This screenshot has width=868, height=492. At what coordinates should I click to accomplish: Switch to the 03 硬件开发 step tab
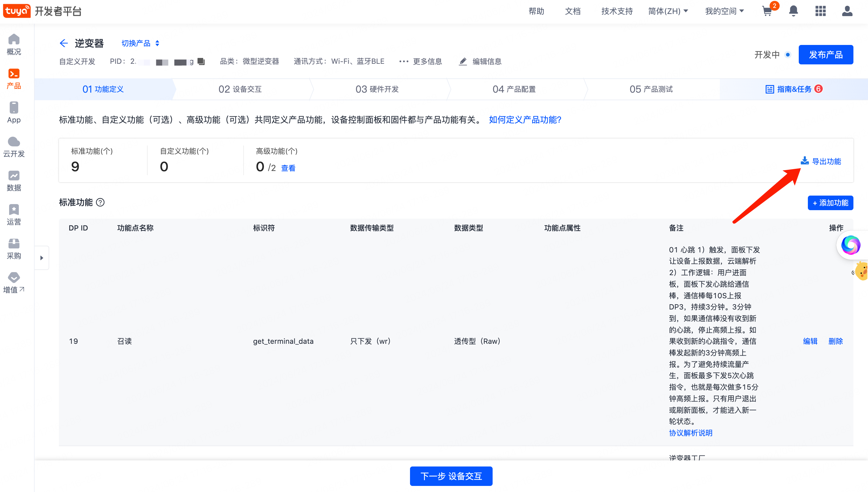(377, 89)
